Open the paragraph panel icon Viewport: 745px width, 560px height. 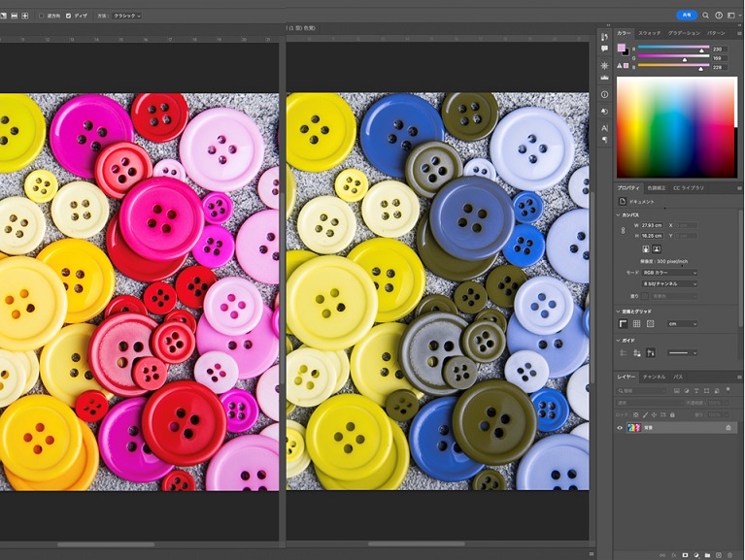point(604,140)
